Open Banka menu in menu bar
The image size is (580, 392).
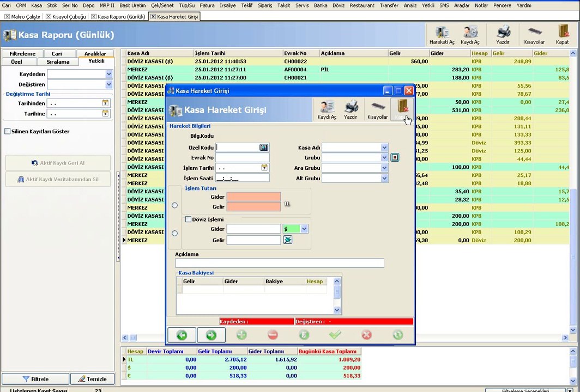pos(321,5)
